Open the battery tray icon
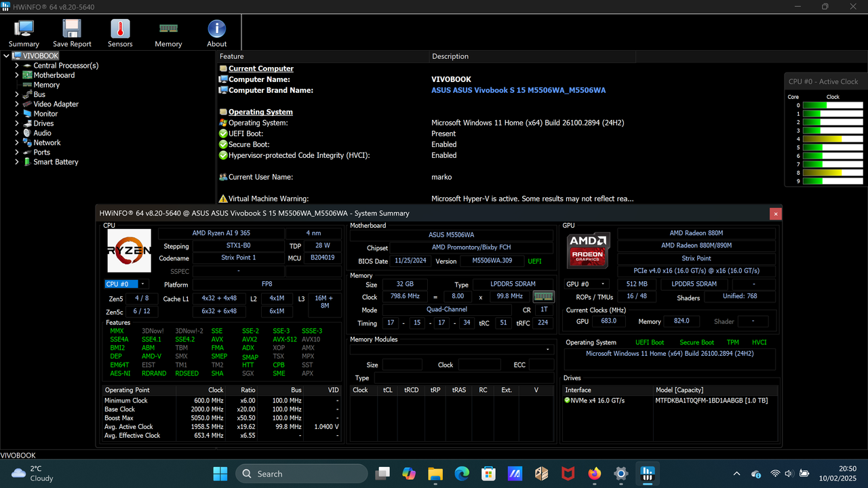The image size is (868, 488). coord(805,474)
